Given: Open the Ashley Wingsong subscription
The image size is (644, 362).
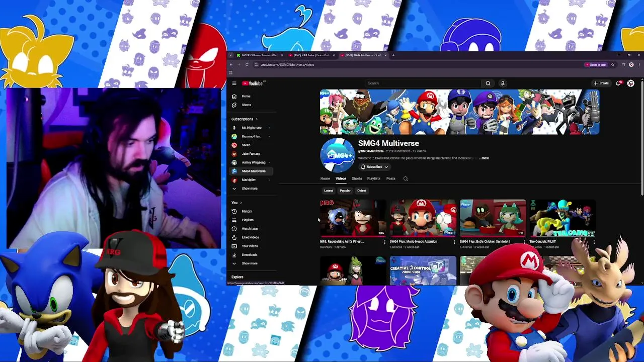Looking at the screenshot, I should click(x=253, y=162).
